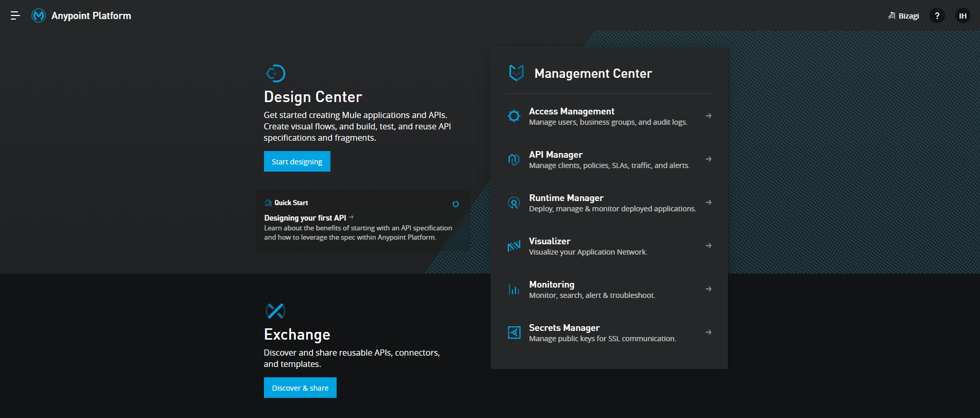Screen dimensions: 980x418
Task: Click the Secrets Manager icon
Action: click(x=514, y=332)
